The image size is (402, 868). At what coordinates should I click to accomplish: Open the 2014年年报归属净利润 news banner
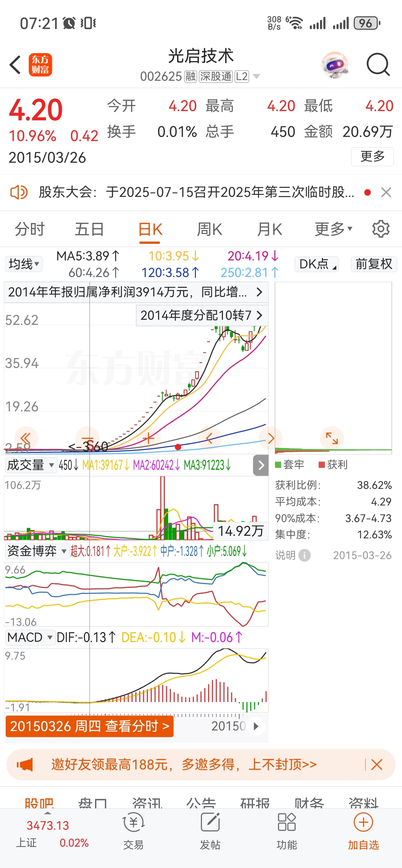pos(136,292)
